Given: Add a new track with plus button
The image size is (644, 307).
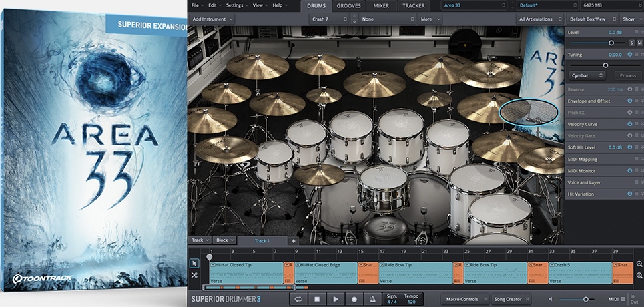Looking at the screenshot, I should click(x=293, y=241).
